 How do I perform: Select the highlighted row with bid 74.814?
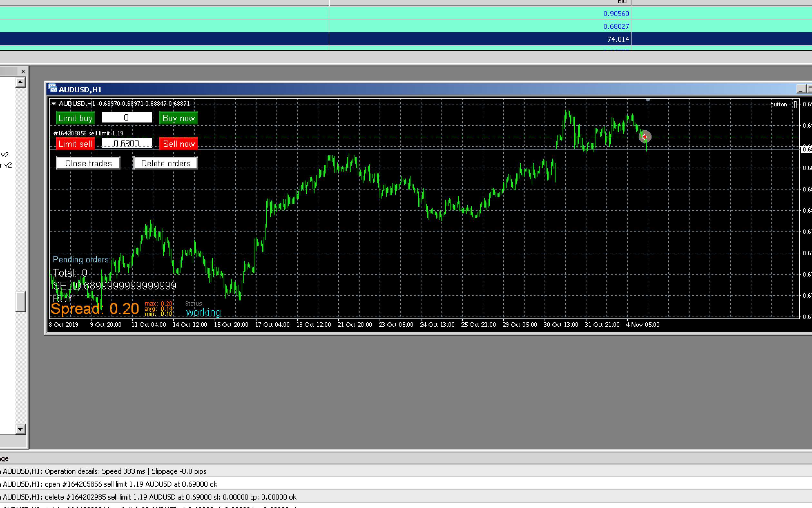[x=406, y=39]
